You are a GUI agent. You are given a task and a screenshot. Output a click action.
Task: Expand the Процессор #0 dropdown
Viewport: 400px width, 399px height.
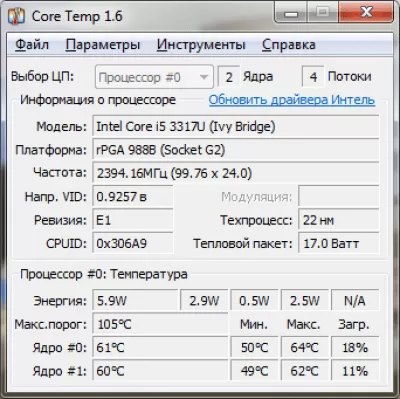[x=154, y=77]
